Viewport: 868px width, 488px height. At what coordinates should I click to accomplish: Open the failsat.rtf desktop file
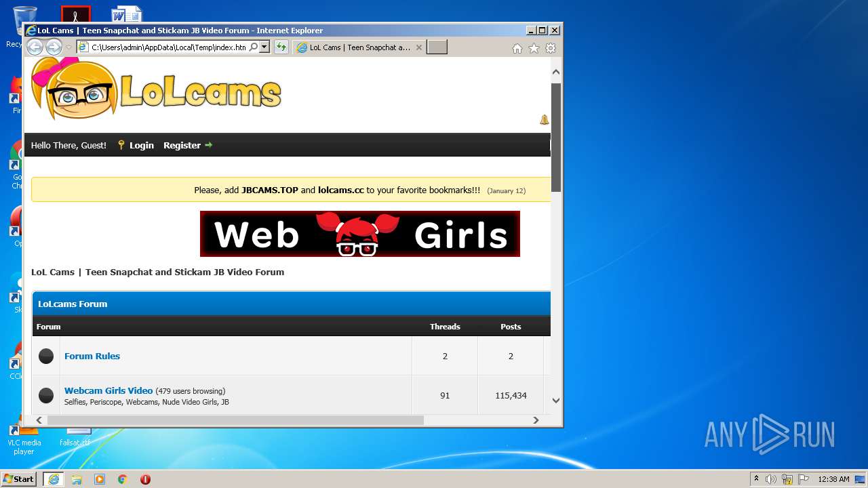(x=75, y=437)
